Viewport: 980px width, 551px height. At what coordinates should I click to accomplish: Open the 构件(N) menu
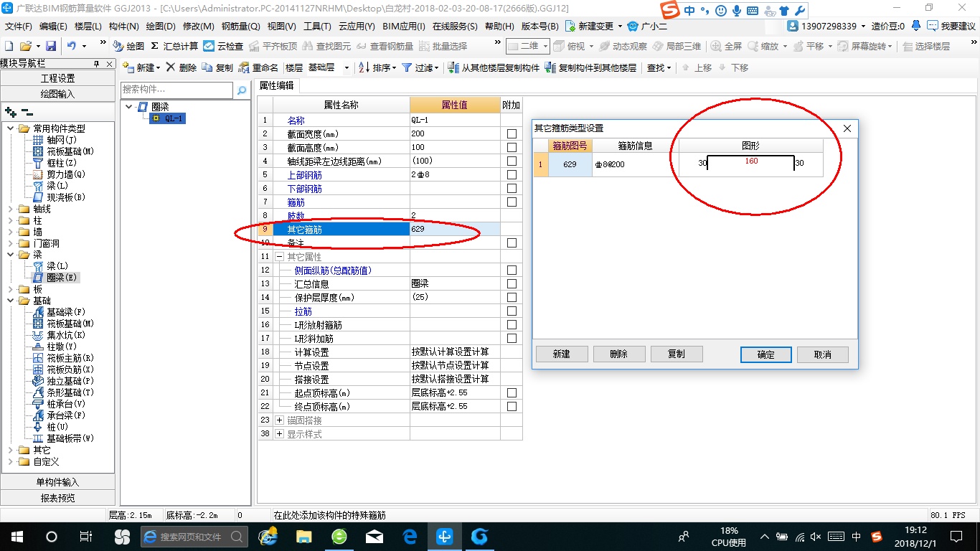[x=123, y=27]
